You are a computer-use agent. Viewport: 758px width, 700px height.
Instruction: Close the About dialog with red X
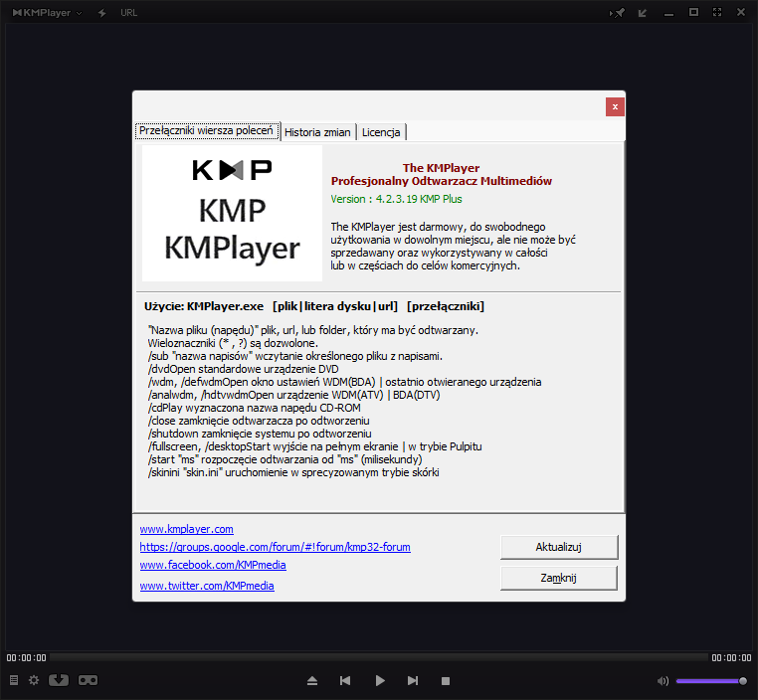pyautogui.click(x=615, y=106)
